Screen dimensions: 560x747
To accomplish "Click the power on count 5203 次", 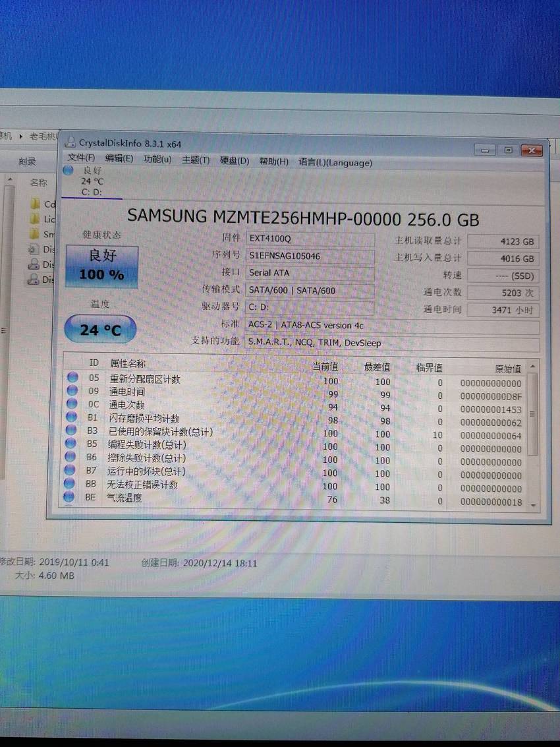I will 503,293.
